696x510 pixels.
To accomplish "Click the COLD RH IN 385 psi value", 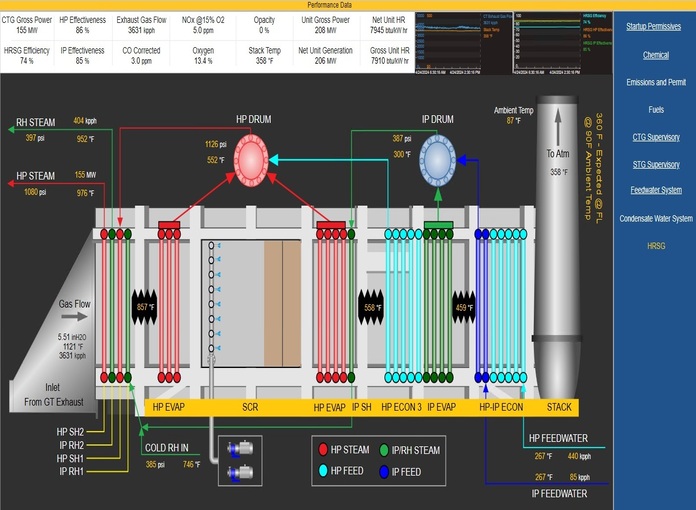I will coord(155,464).
